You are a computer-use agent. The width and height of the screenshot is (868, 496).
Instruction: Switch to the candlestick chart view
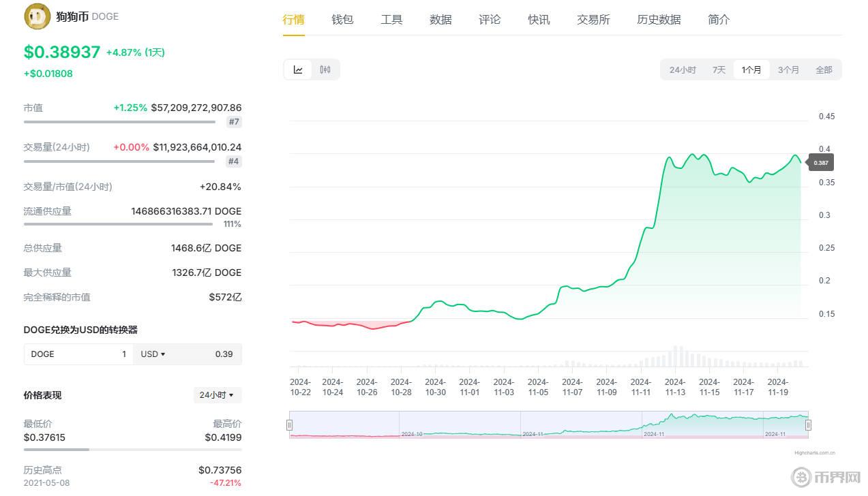(x=325, y=69)
